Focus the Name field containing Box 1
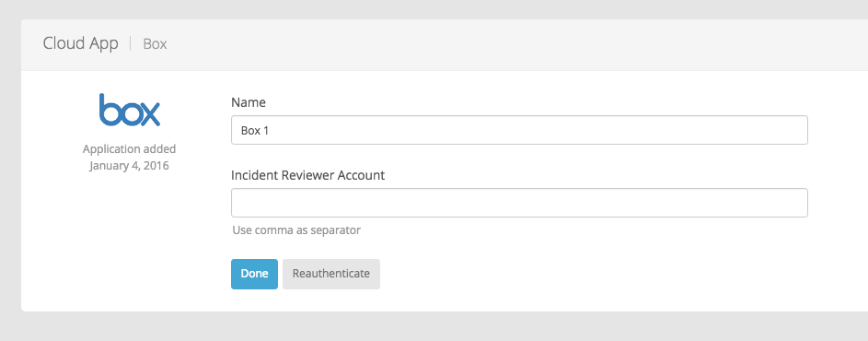This screenshot has height=341, width=868. [x=519, y=130]
